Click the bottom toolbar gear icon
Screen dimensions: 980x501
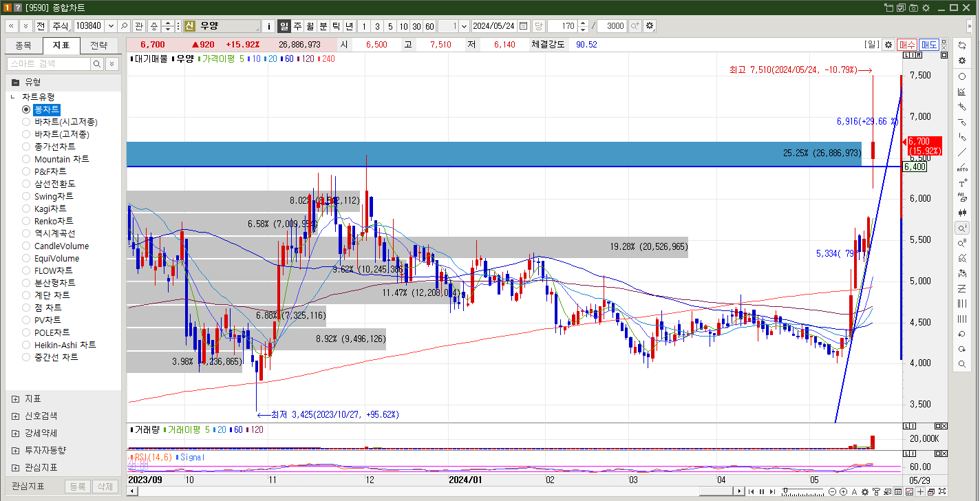(x=864, y=491)
